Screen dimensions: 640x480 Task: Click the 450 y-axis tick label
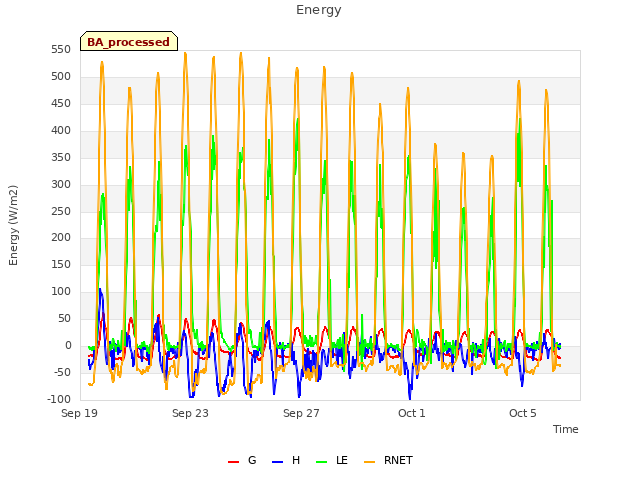(61, 104)
